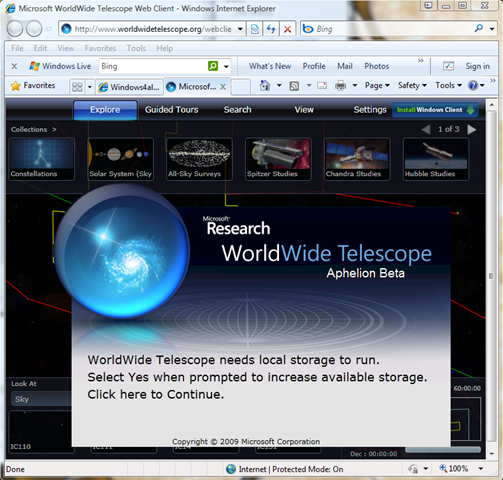Screen dimensions: 503x480
Task: Click the browser Back button
Action: pyautogui.click(x=15, y=29)
